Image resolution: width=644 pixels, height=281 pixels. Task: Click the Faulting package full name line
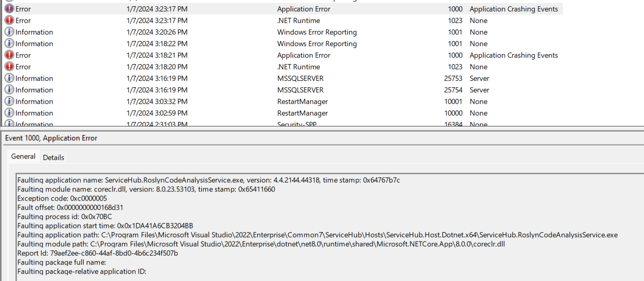tap(61, 262)
